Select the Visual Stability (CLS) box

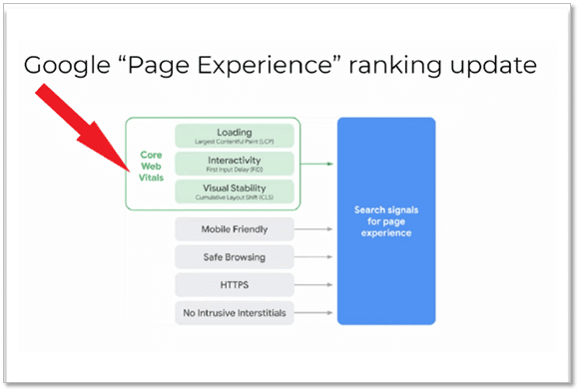[x=235, y=192]
